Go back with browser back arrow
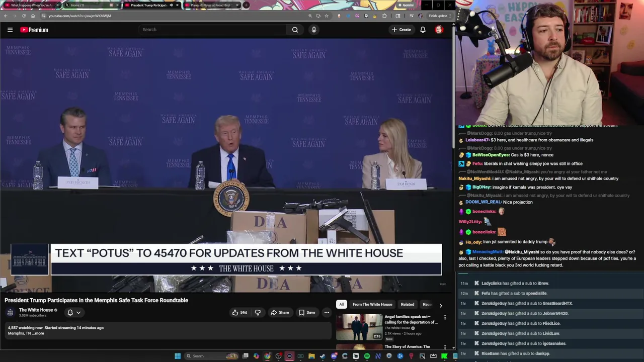This screenshot has height=362, width=644. tap(6, 16)
